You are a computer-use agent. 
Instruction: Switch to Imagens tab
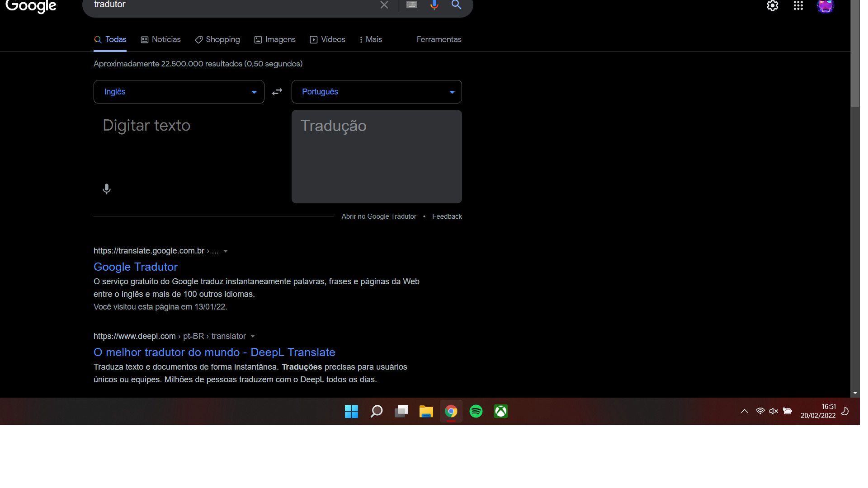[x=275, y=40]
